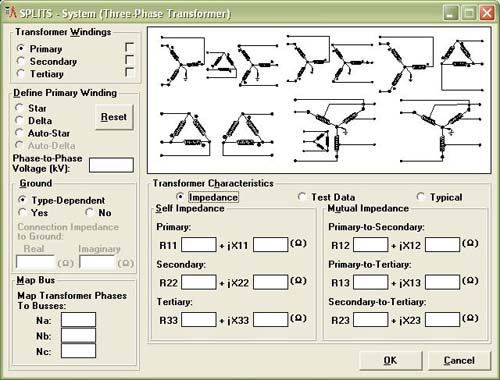Click the R22 secondary resistance field
Viewport: 500px width, 380px height.
[199, 282]
